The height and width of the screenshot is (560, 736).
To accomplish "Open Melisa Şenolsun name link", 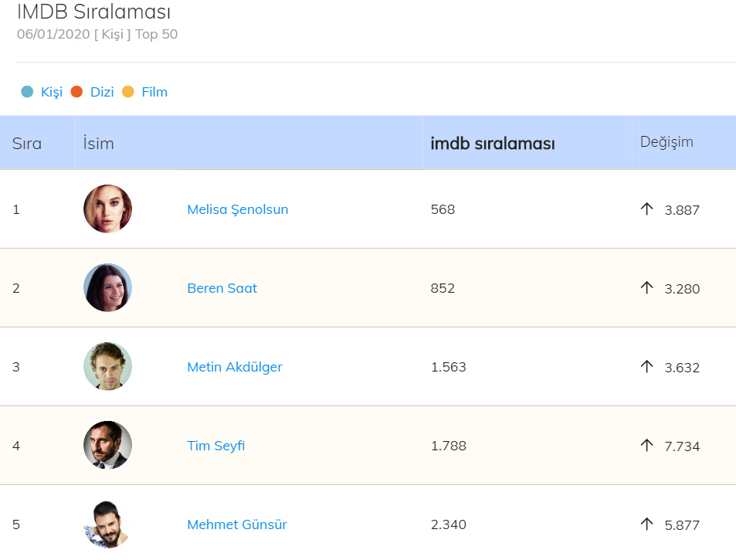I will pos(237,209).
